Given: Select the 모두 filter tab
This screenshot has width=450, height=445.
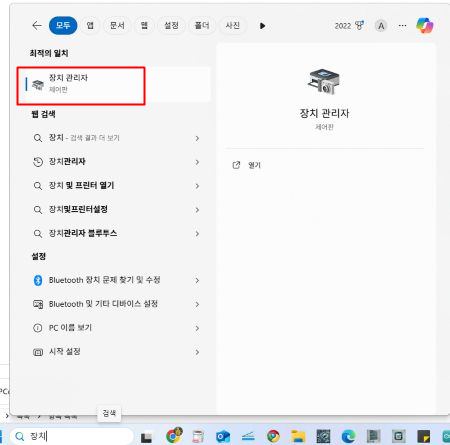Looking at the screenshot, I should pyautogui.click(x=63, y=25).
